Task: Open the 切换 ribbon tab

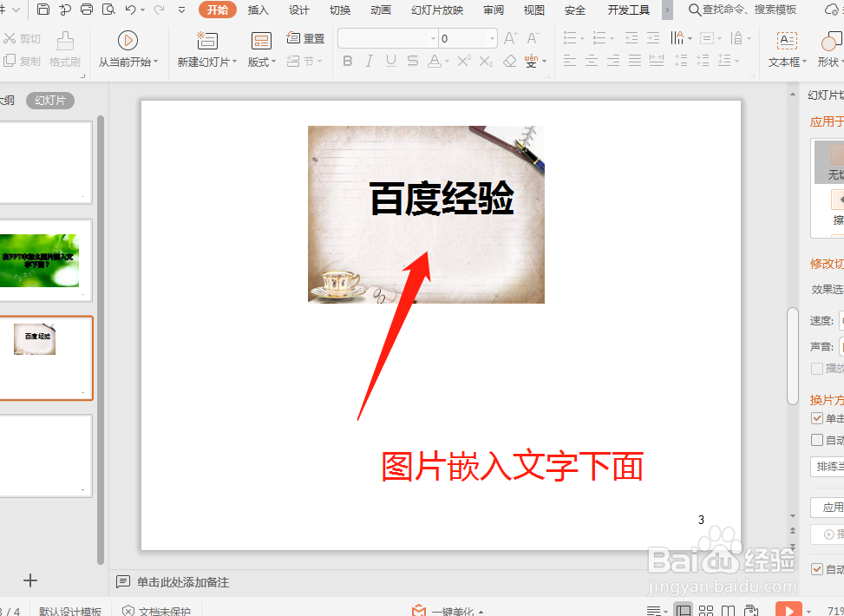Action: pyautogui.click(x=340, y=10)
